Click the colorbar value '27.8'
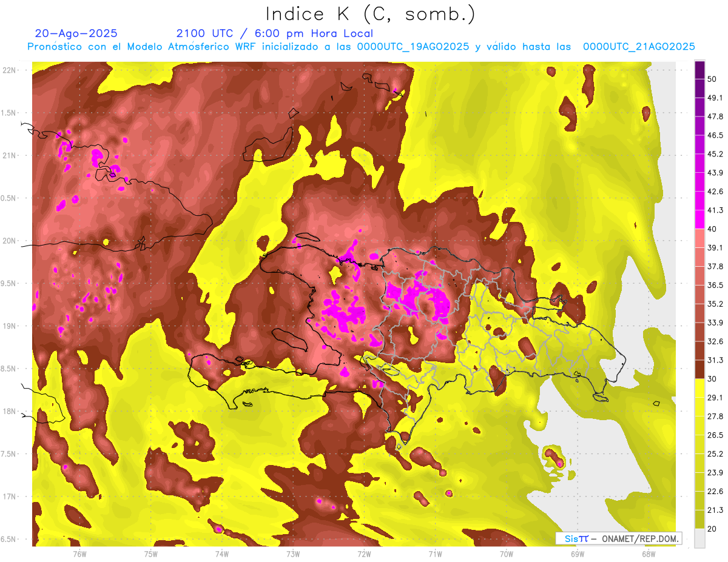This screenshot has height=562, width=728. (715, 416)
